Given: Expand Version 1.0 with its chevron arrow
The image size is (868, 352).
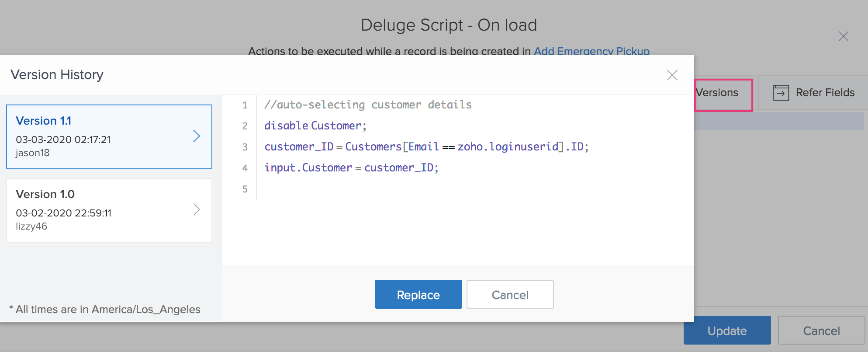Looking at the screenshot, I should tap(197, 210).
